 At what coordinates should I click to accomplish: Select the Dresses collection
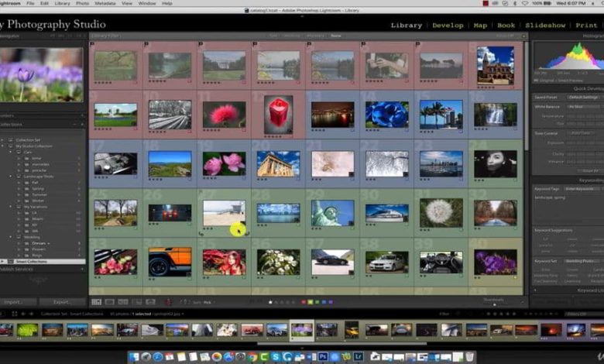(40, 243)
